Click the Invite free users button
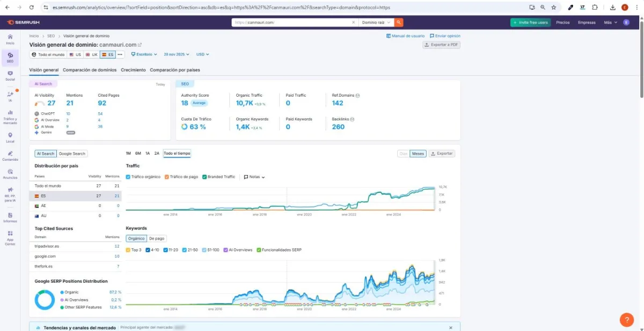Screen dimensions: 644x331 click(530, 23)
